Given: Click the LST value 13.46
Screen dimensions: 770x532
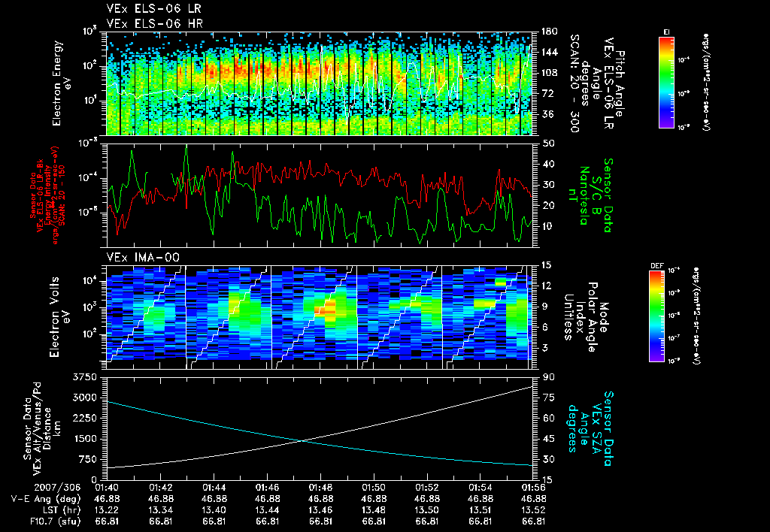Looking at the screenshot, I should (320, 510).
